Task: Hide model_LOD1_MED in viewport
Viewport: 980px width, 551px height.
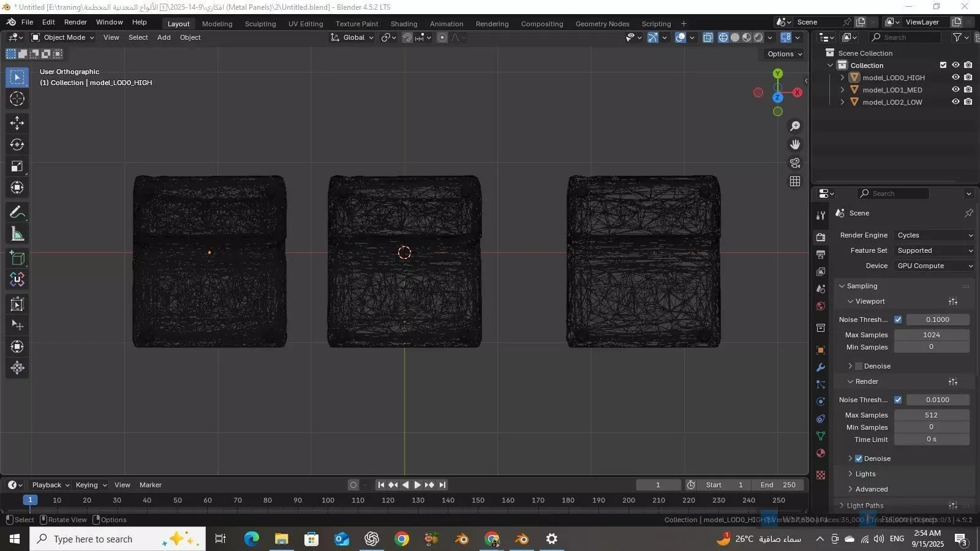Action: [x=956, y=90]
